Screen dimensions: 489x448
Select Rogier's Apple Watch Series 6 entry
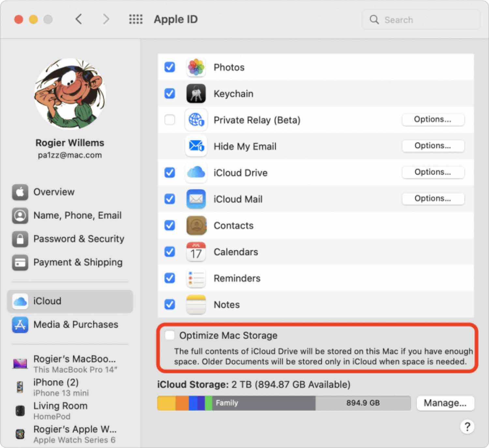pyautogui.click(x=70, y=434)
